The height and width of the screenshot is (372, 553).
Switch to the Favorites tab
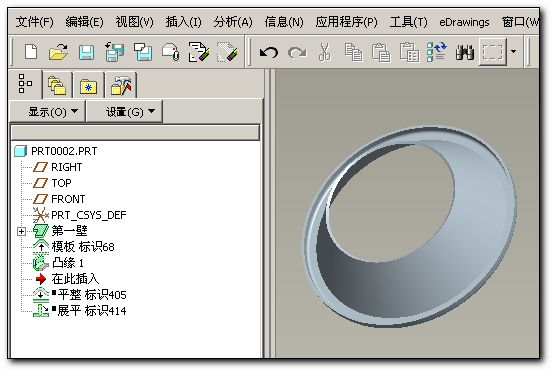coord(89,85)
